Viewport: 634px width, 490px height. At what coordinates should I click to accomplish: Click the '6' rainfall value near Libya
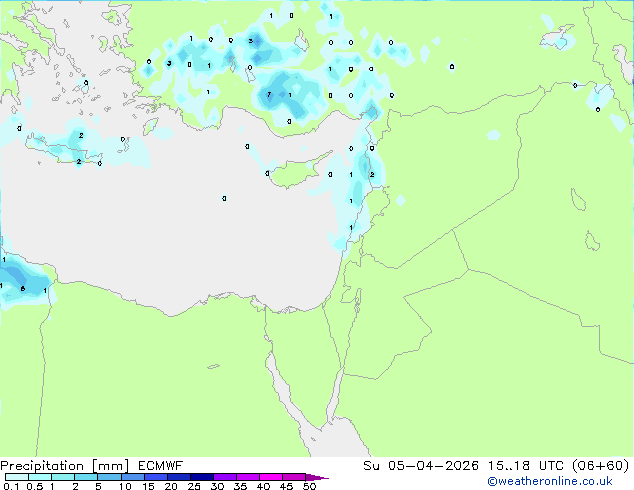tap(23, 289)
